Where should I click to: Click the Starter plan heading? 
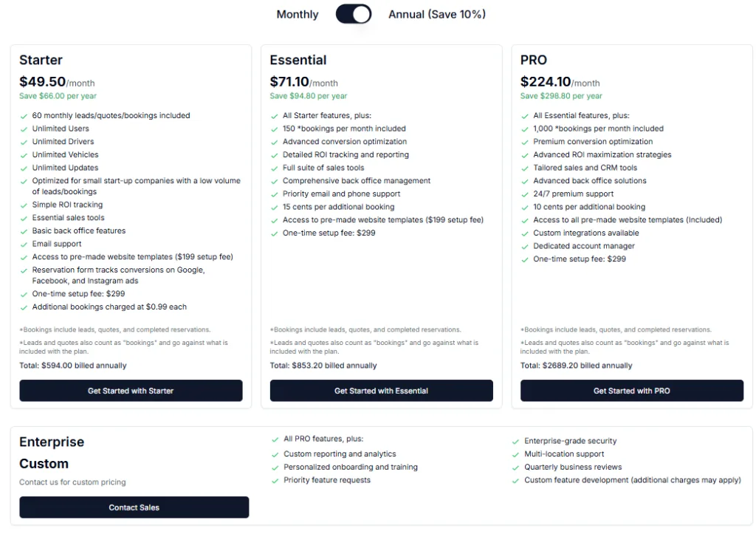point(41,60)
